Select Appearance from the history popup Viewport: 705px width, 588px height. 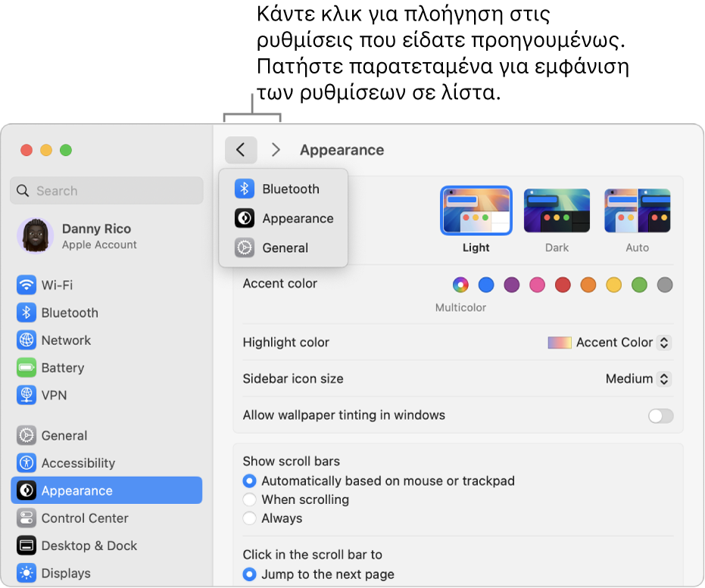(x=282, y=218)
